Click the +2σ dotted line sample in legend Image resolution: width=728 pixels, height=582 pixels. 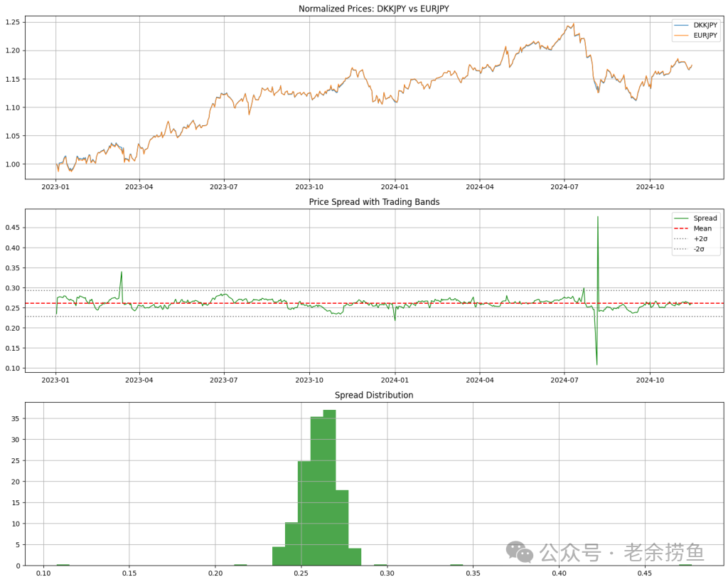coord(681,238)
